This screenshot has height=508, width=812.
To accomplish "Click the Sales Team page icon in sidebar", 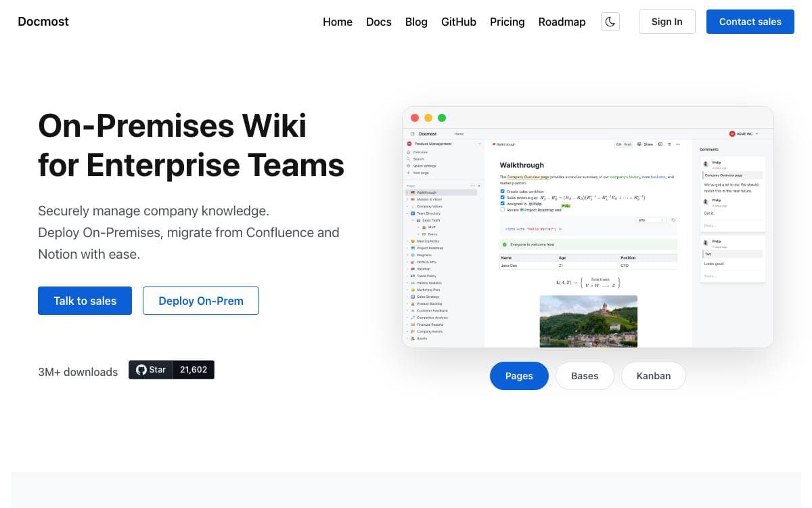I will tap(418, 220).
